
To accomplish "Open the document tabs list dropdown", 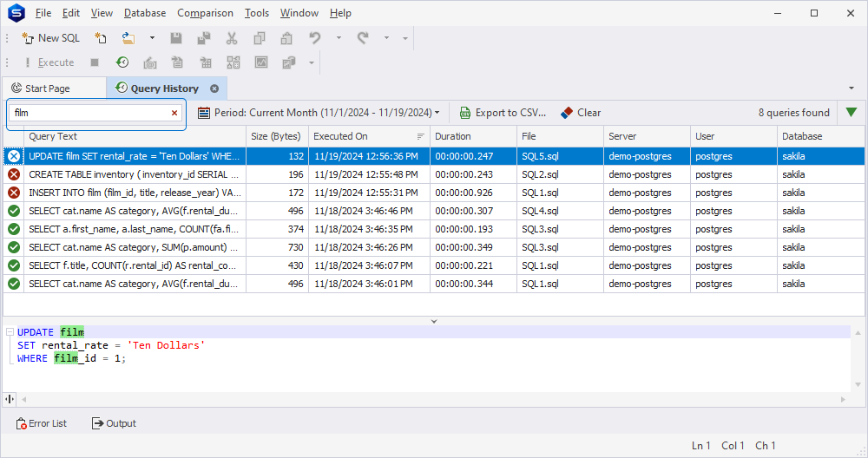I will point(852,88).
